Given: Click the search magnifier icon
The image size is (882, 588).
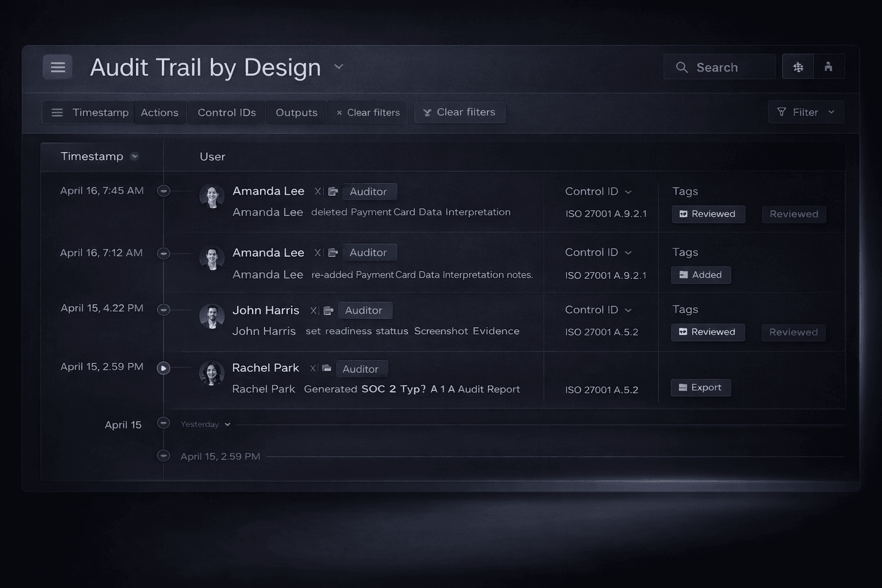Looking at the screenshot, I should point(682,67).
